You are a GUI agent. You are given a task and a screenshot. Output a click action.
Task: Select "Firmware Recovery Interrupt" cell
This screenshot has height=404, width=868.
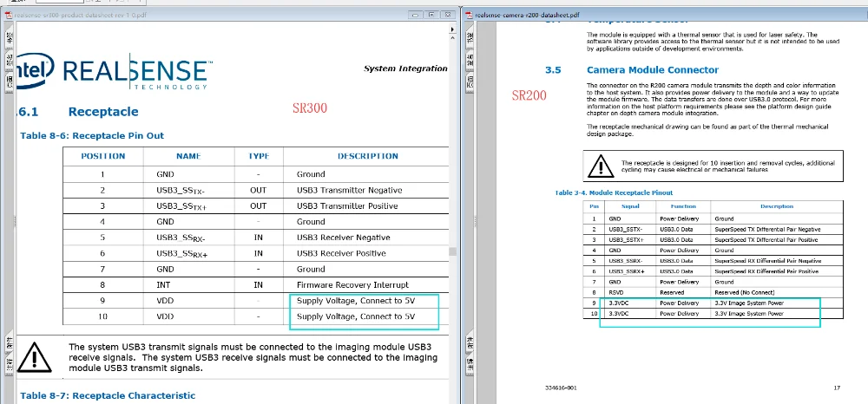(x=352, y=285)
